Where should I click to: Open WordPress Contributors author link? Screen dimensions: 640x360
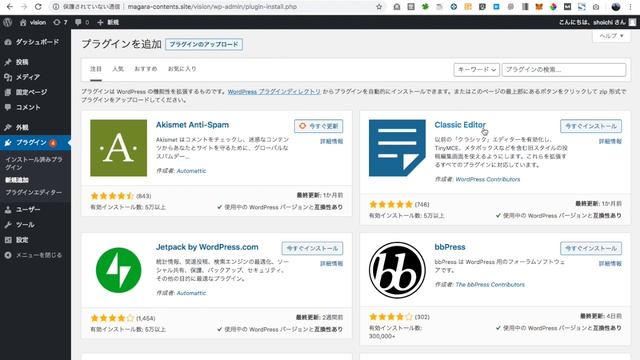pos(487,179)
